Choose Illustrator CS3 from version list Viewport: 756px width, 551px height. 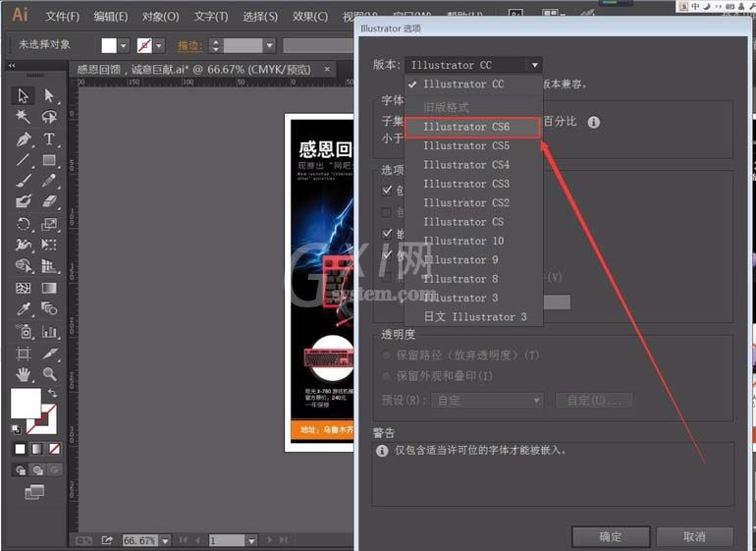(473, 184)
